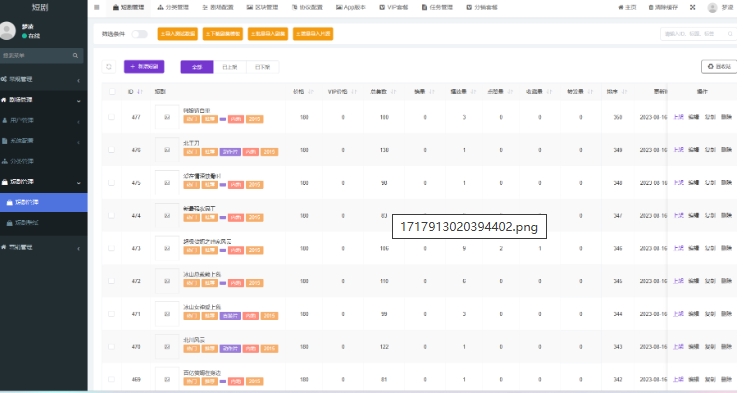Click the third orange batch import button
The width and height of the screenshot is (745, 393).
pos(268,34)
